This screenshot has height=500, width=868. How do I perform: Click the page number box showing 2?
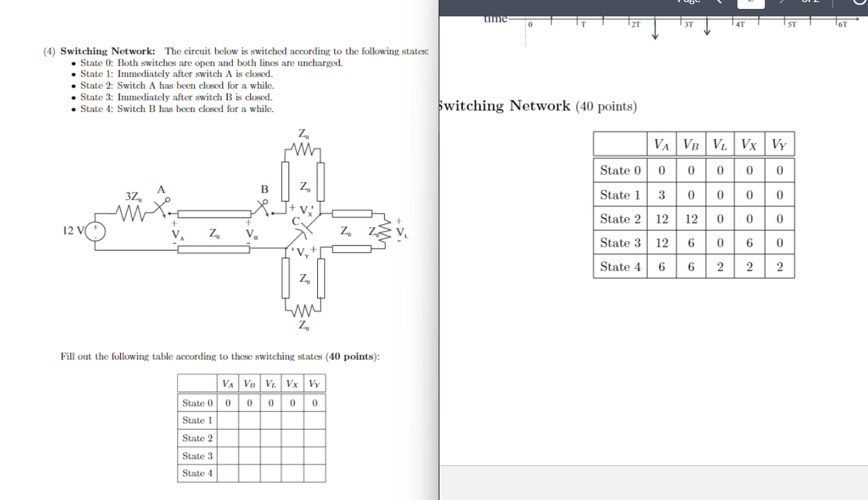[750, 3]
